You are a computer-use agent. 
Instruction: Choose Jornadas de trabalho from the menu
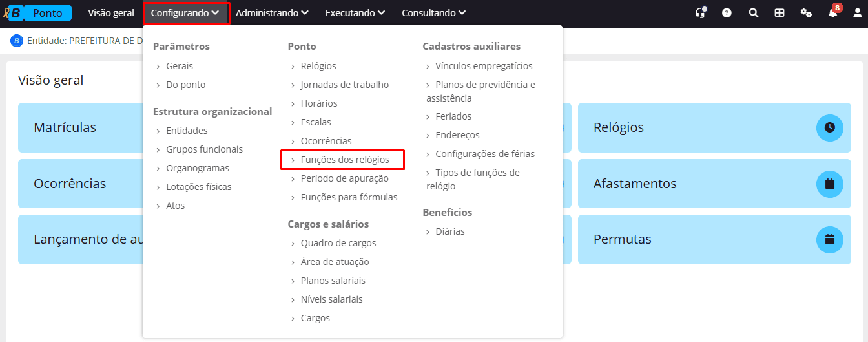coord(345,85)
